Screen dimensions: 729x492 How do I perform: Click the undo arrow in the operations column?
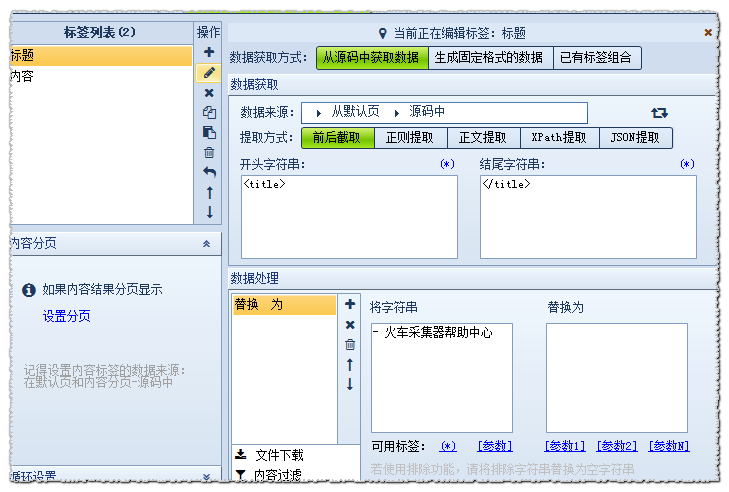tap(209, 172)
